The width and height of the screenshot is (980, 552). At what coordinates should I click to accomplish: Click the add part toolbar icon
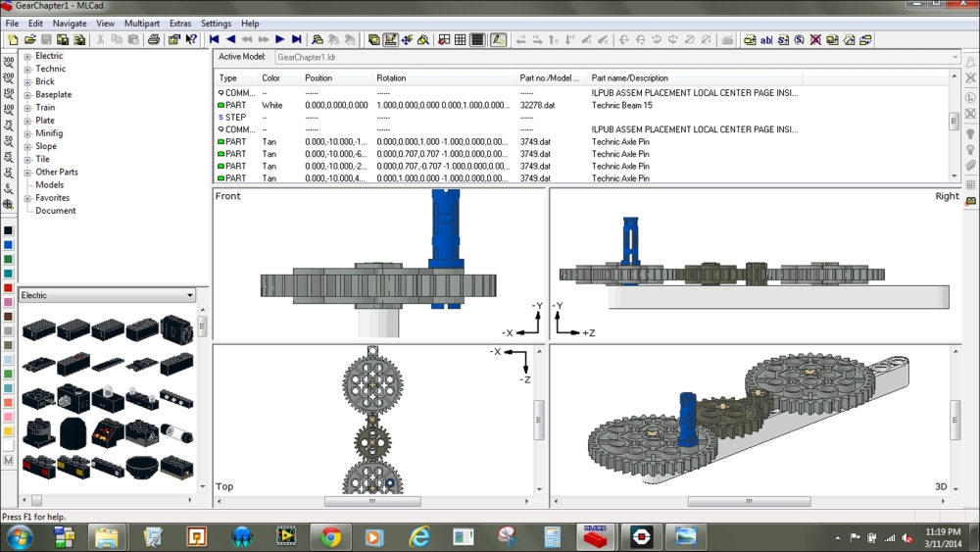[750, 40]
